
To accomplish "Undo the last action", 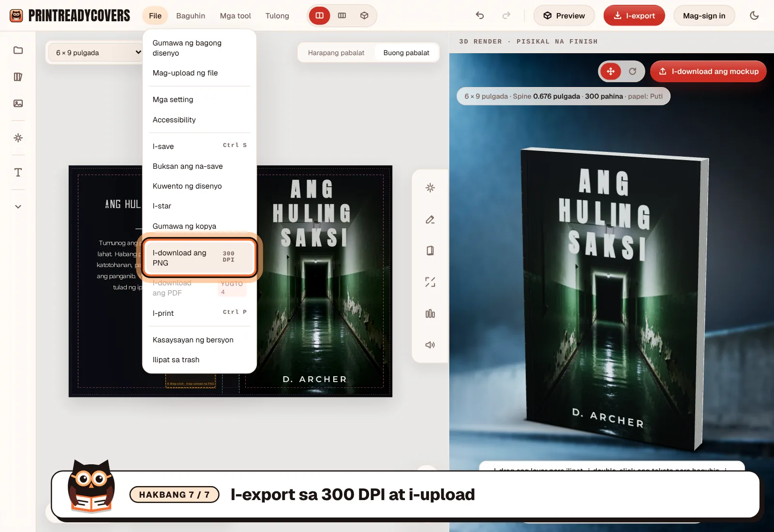I will (x=480, y=15).
